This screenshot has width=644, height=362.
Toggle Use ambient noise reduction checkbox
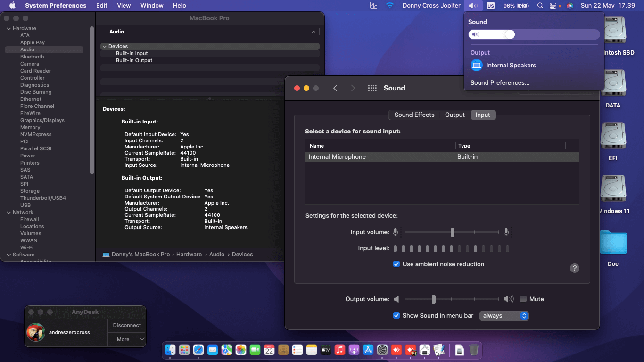[x=396, y=264]
